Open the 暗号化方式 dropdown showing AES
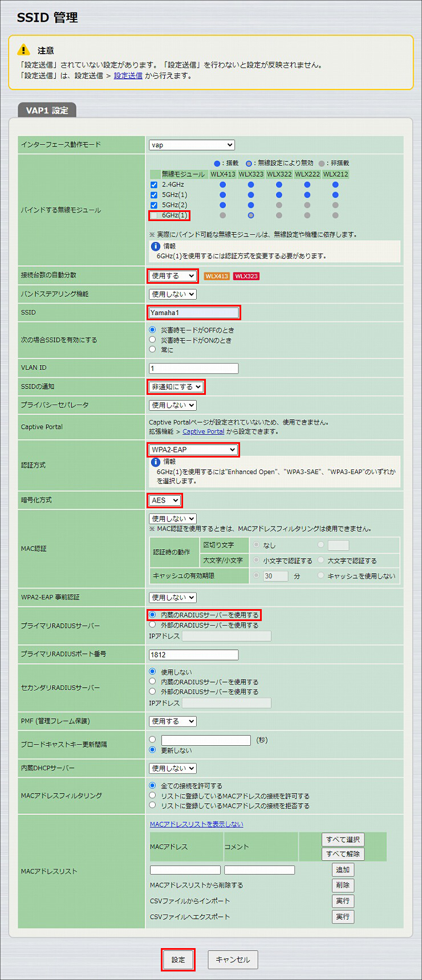Screen dimensions: 422x980 (x=165, y=500)
